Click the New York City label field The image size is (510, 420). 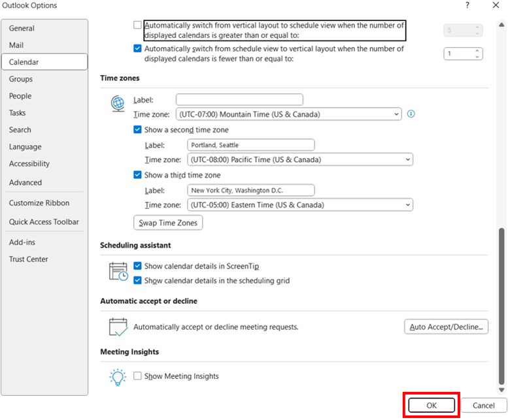251,190
